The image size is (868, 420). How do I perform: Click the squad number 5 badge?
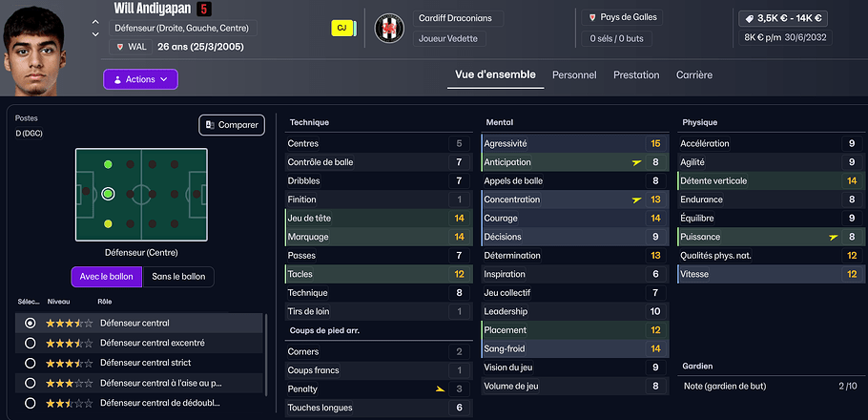coord(204,10)
